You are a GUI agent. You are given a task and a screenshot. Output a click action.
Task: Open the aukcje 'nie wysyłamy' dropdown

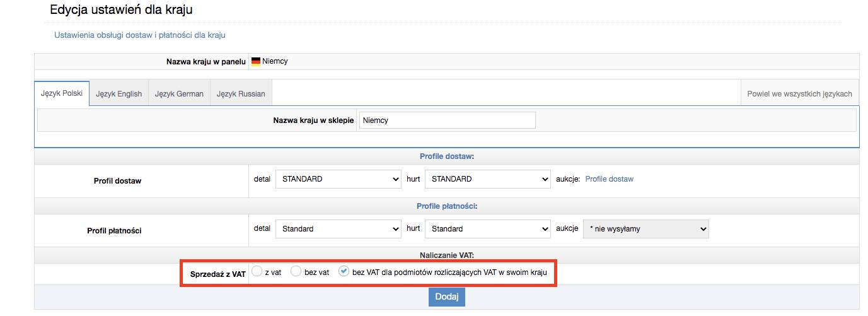coord(645,229)
